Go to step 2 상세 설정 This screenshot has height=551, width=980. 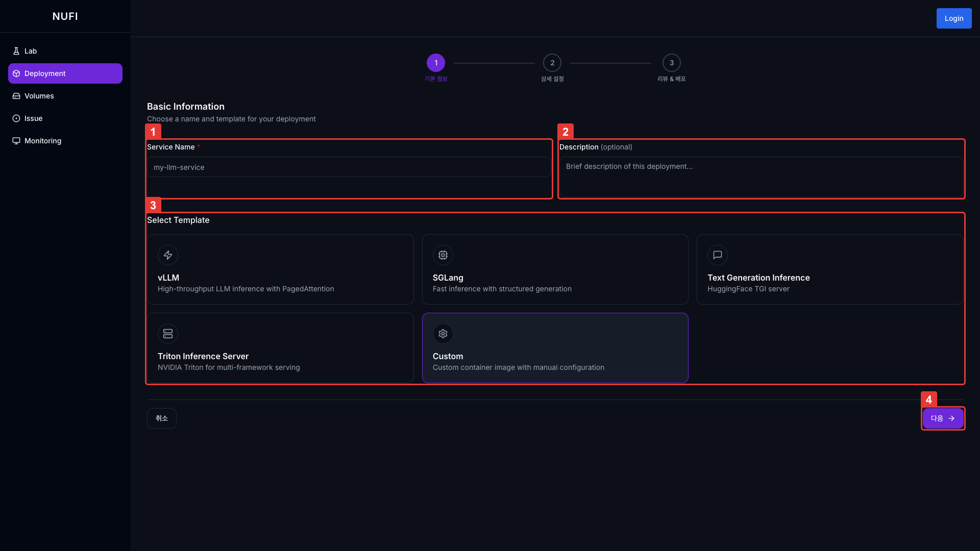click(x=552, y=63)
